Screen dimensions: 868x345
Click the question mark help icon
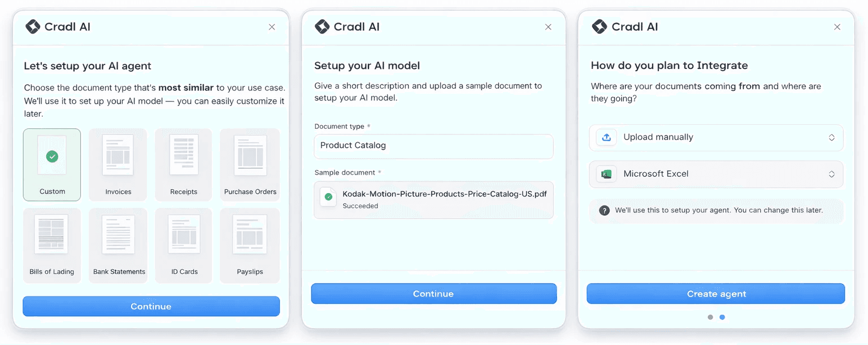(604, 210)
